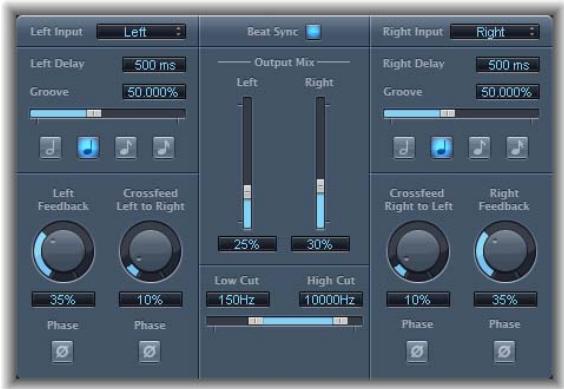
Task: Open the Right Input dropdown
Action: pyautogui.click(x=495, y=32)
